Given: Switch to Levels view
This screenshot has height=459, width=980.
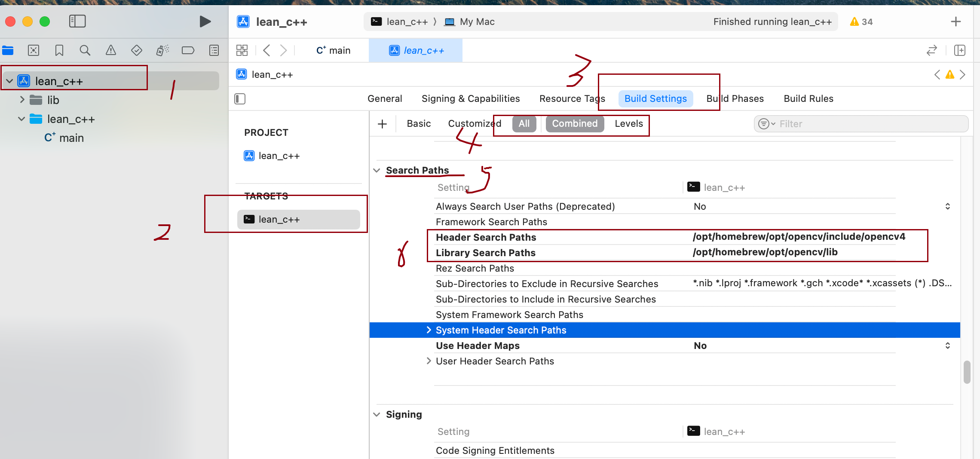Looking at the screenshot, I should click(628, 124).
